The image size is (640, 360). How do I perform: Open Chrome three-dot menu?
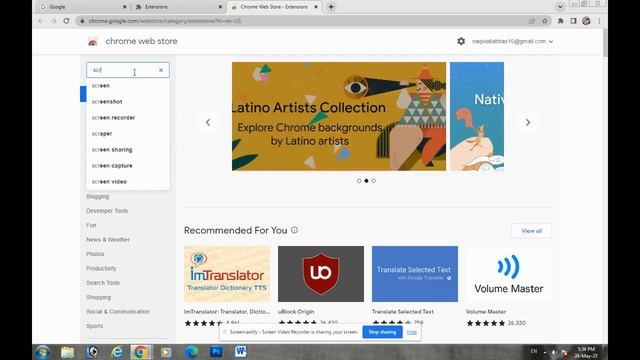(x=599, y=21)
